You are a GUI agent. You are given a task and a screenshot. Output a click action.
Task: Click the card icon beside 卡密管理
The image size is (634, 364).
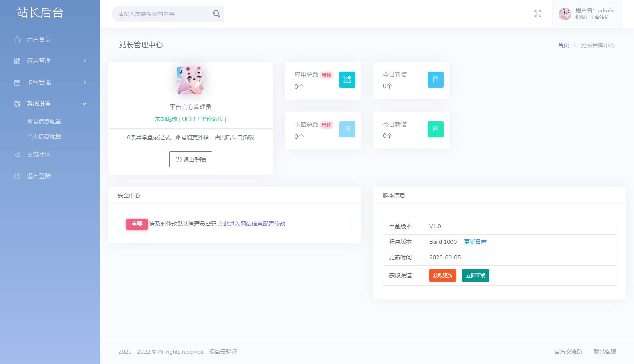(x=17, y=83)
